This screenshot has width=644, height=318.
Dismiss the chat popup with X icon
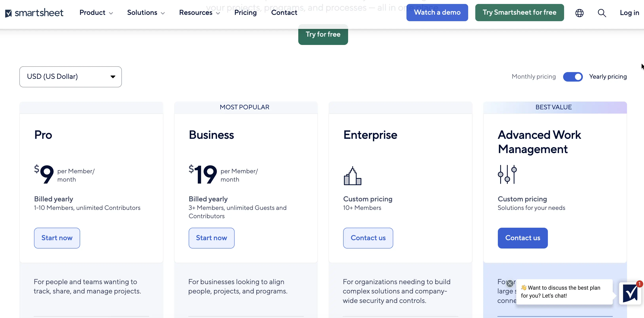510,283
